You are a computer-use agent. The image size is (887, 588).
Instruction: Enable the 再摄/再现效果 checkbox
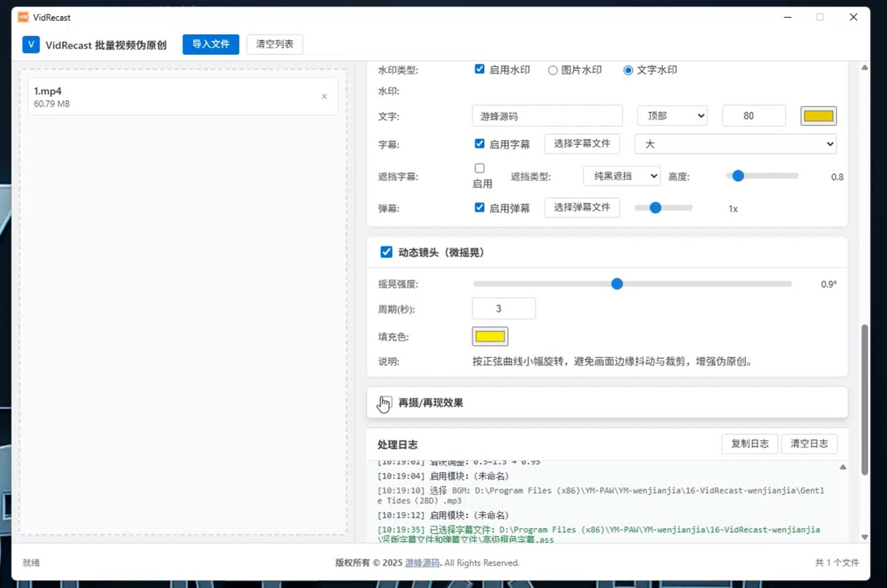tap(387, 402)
